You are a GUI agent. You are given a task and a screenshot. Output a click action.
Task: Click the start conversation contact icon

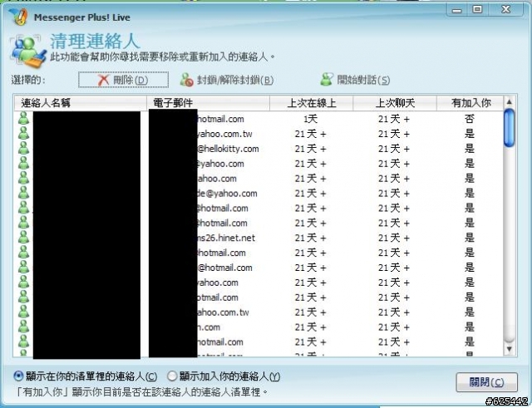tap(327, 80)
